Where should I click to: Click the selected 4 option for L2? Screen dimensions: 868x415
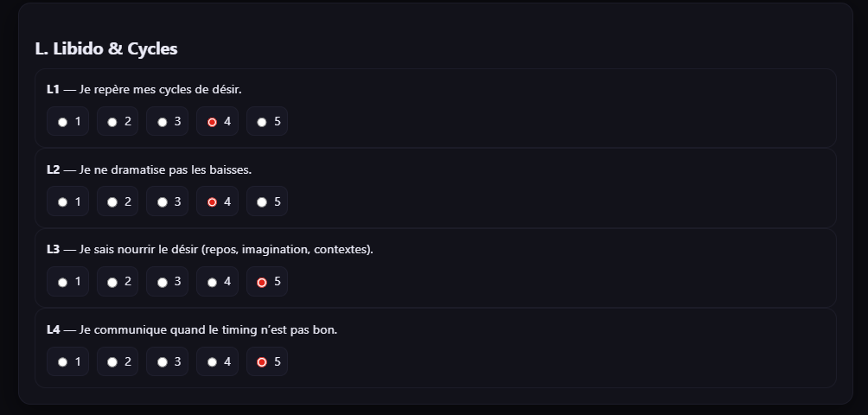[213, 202]
